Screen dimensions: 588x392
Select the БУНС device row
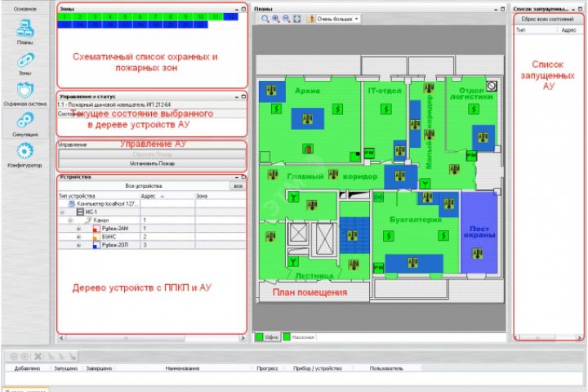152,237
